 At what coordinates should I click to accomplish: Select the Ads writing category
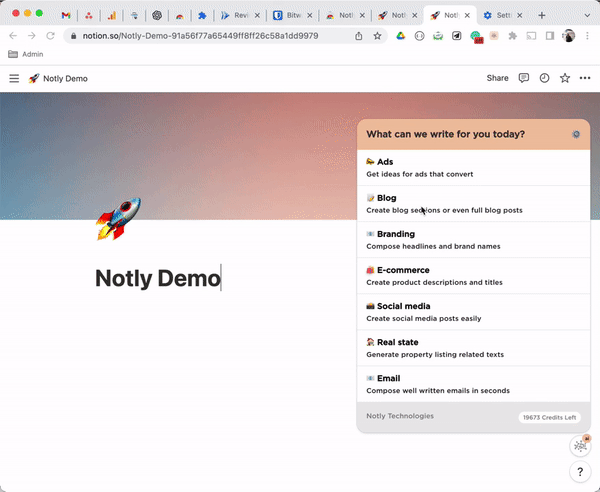coord(473,168)
